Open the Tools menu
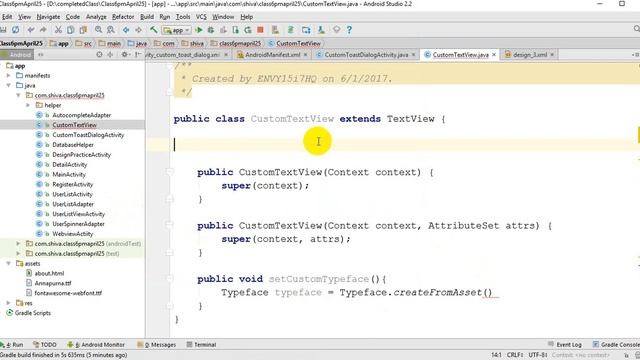This screenshot has height=360, width=640. click(183, 17)
